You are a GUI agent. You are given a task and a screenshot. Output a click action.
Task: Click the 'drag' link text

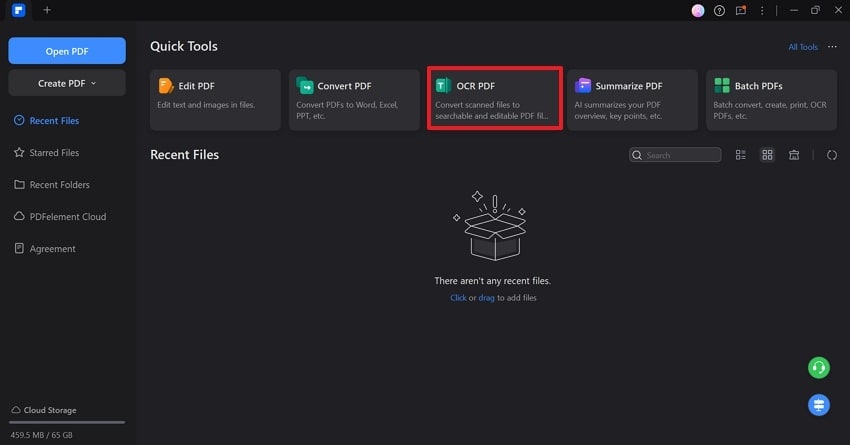[x=486, y=298]
